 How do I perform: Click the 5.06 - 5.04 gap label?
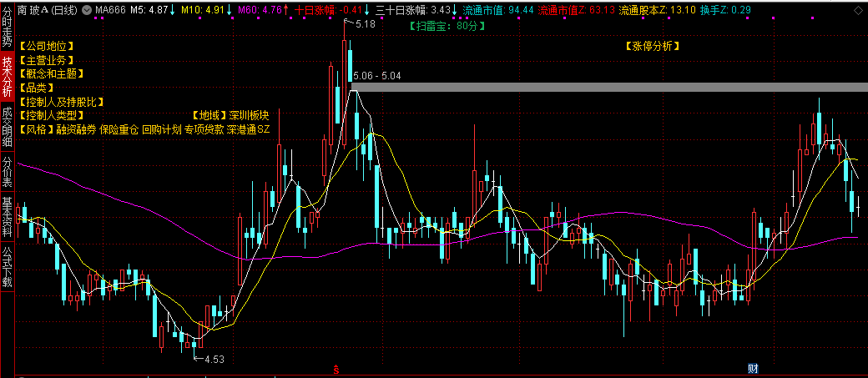377,75
